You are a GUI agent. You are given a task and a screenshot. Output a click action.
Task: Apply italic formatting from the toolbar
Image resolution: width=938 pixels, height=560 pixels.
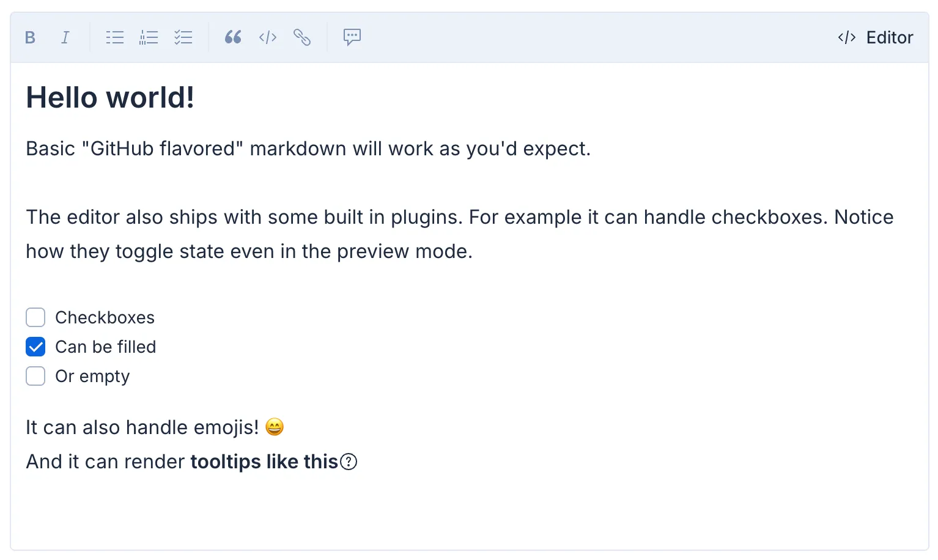click(65, 38)
